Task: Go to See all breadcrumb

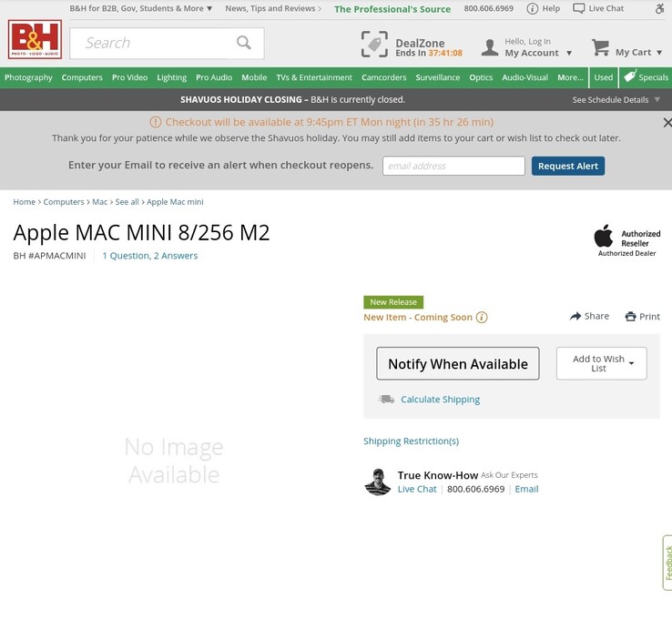Action: coord(127,202)
